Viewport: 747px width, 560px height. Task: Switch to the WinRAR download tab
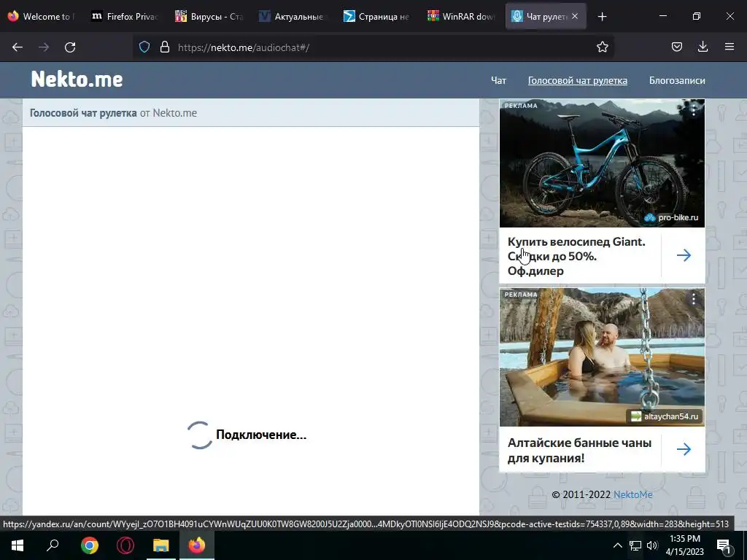click(461, 17)
